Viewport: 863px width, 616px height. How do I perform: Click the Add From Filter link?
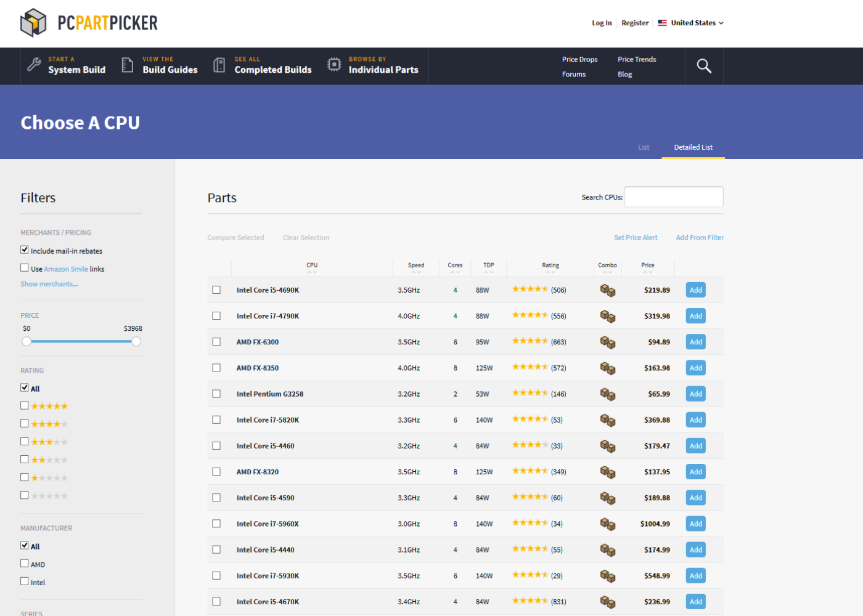click(x=700, y=238)
